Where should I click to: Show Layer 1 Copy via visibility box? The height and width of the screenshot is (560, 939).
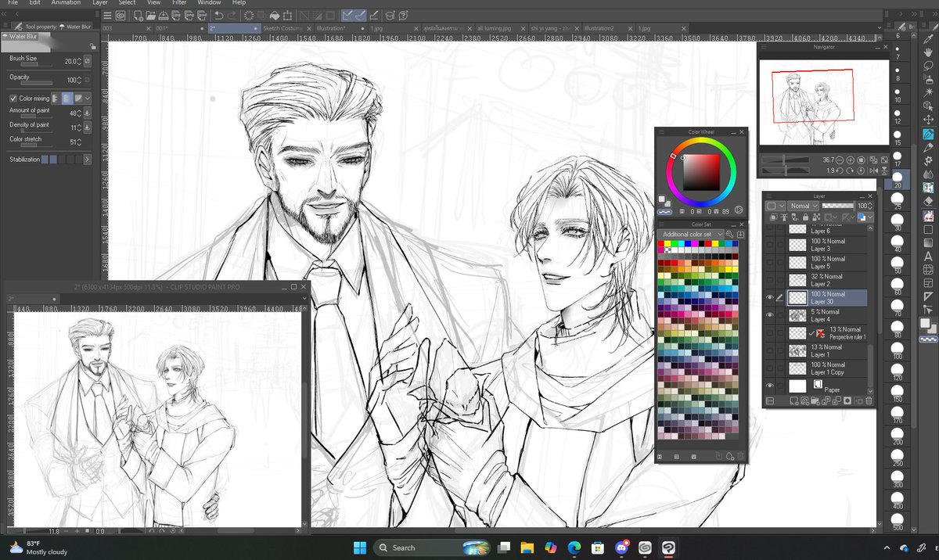(x=770, y=368)
